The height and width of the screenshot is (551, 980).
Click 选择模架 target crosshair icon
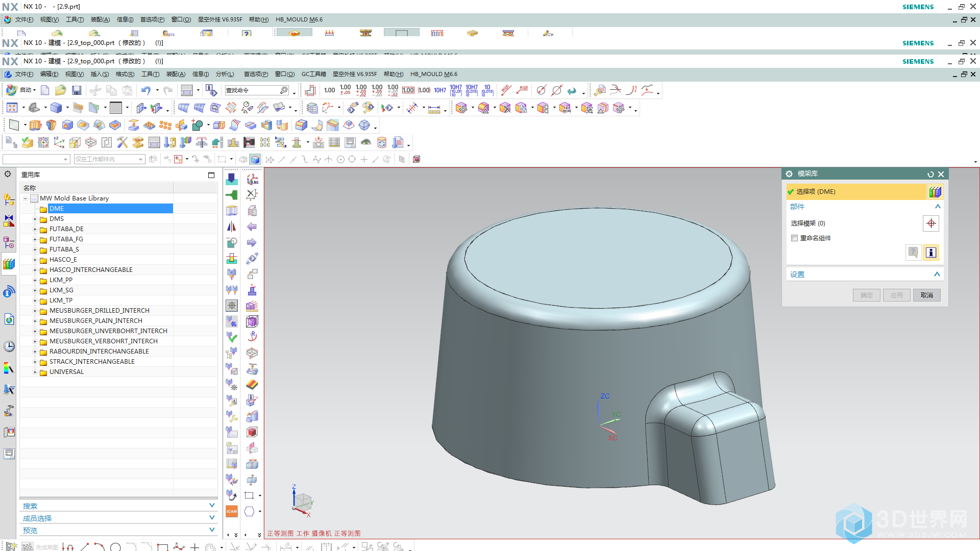(931, 223)
